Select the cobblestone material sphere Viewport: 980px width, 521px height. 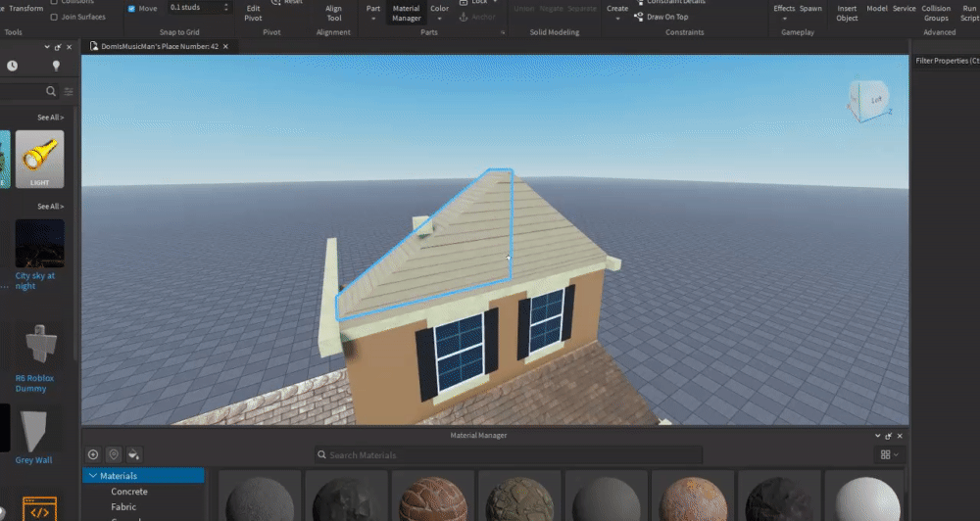pyautogui.click(x=518, y=497)
